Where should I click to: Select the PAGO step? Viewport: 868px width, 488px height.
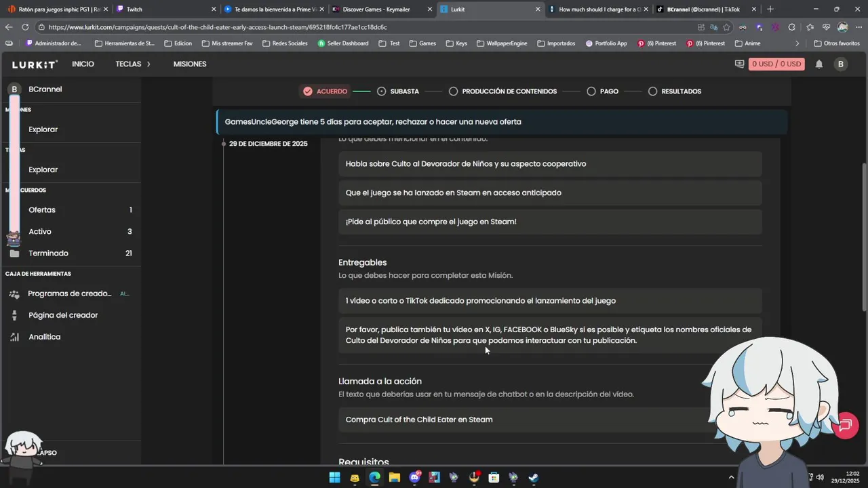point(602,91)
